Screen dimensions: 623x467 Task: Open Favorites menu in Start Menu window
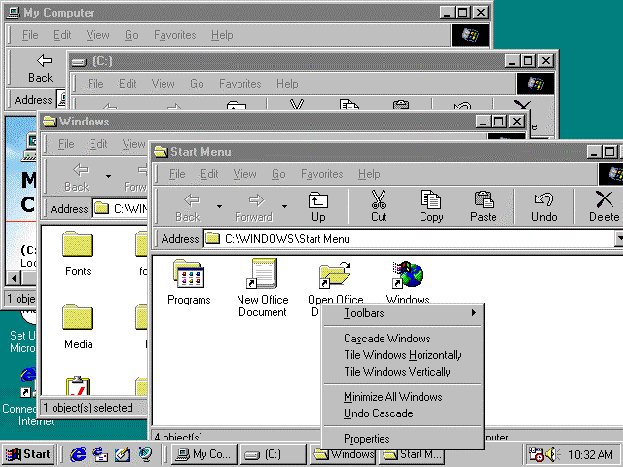(x=321, y=174)
